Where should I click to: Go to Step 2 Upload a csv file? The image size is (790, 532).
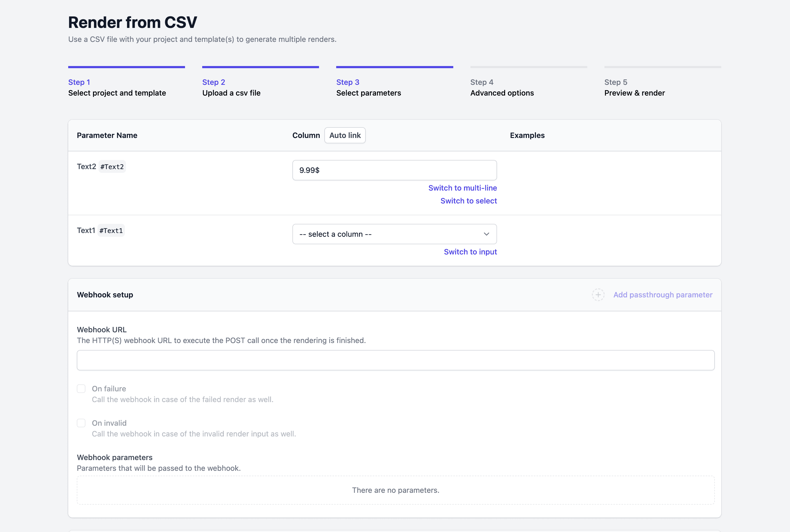pos(231,88)
